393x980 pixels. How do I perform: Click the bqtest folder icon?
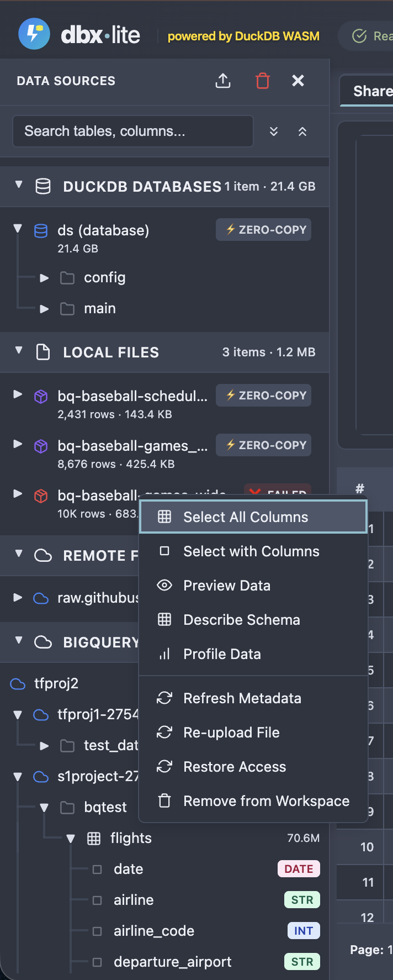67,808
